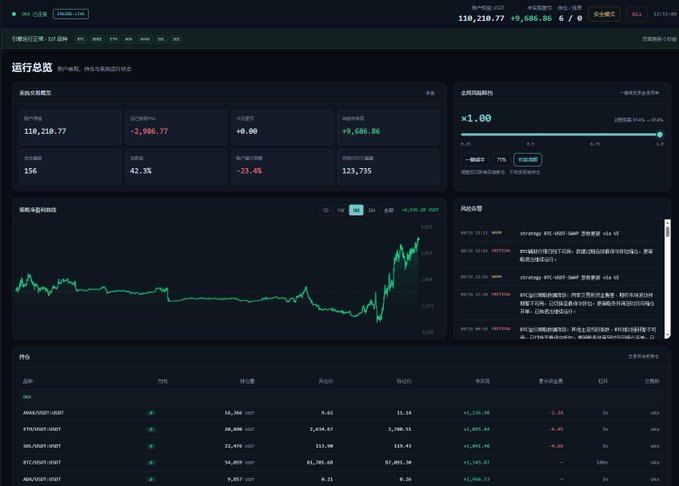Image resolution: width=679 pixels, height=486 pixels.
Task: Select the BTC/USDT:USDT position row
Action: coord(340,462)
